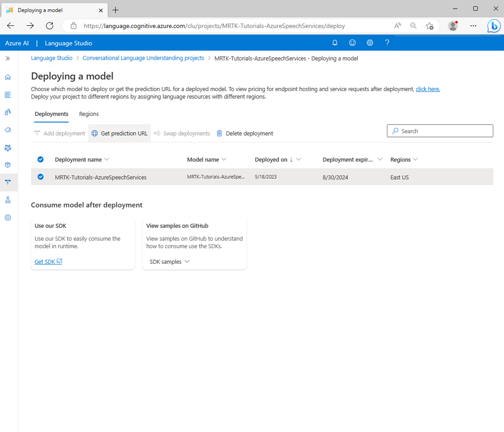Switch to the Deployments tab
Screen dimensions: 504x432
point(51,114)
